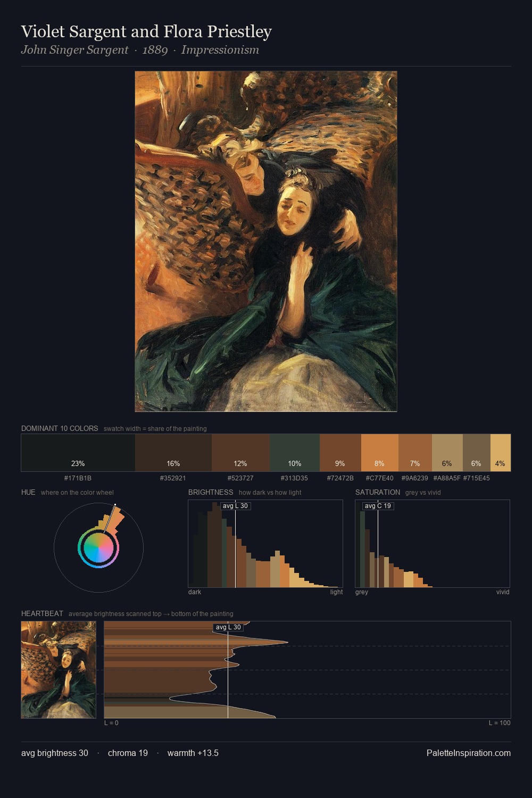
Task: Click the hex code '#523727' text
Action: click(x=240, y=478)
